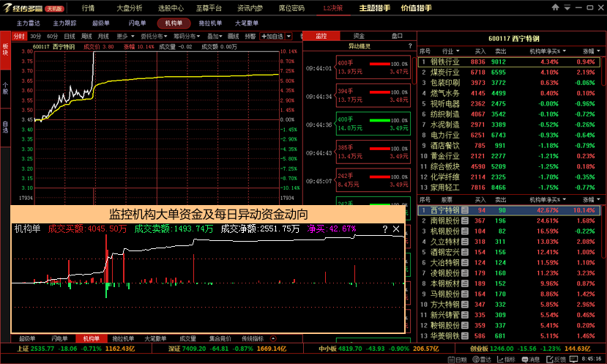Close the 机构单 popup panel
607x364 pixels.
396,229
